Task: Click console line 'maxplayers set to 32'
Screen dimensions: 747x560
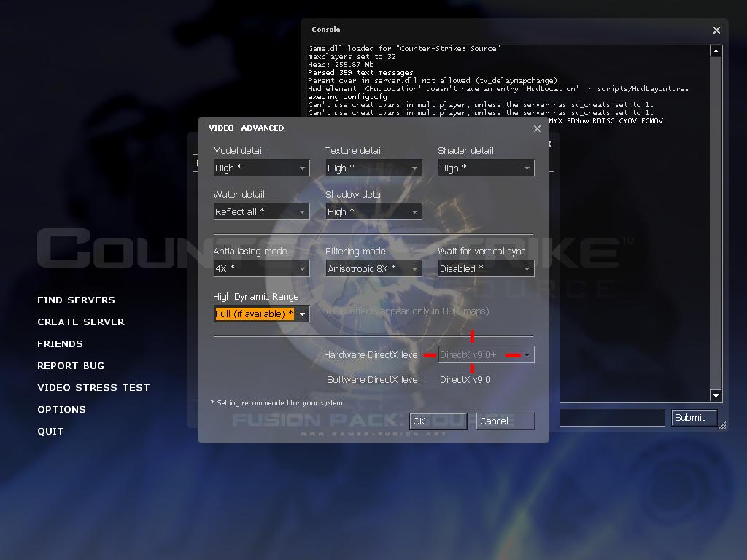Action: click(x=352, y=57)
